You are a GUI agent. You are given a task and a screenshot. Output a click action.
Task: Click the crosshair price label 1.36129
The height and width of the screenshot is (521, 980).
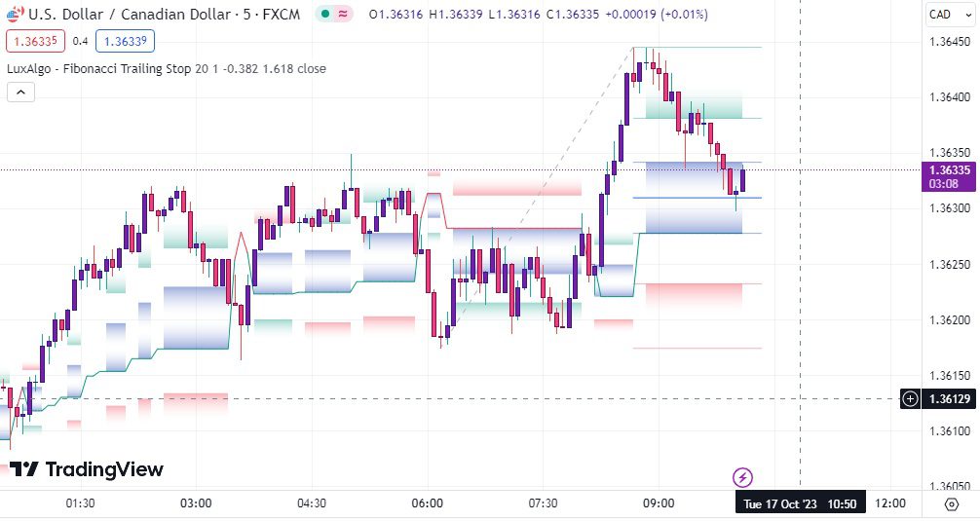click(x=950, y=398)
